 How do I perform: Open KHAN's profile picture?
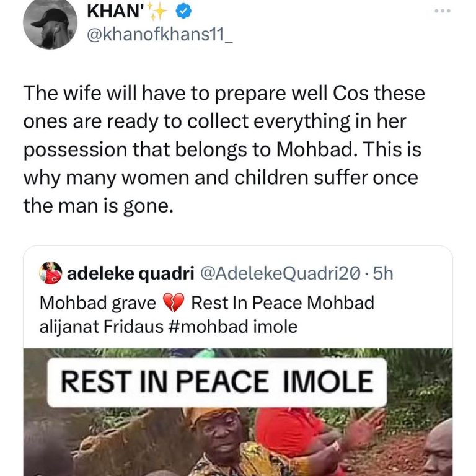click(x=50, y=25)
